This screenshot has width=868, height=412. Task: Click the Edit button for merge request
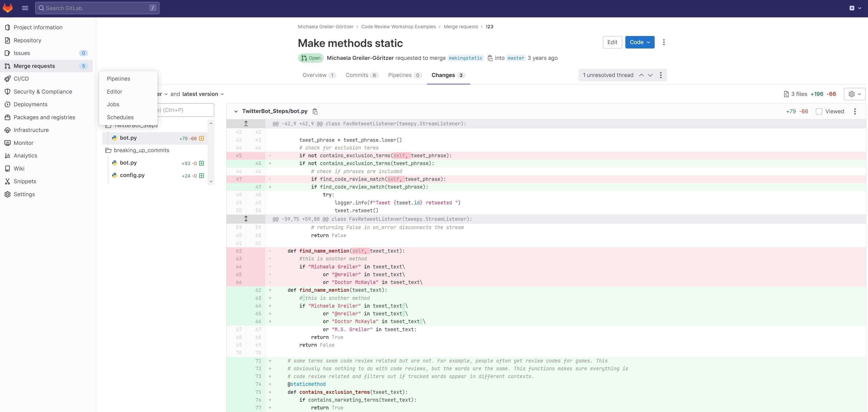612,42
